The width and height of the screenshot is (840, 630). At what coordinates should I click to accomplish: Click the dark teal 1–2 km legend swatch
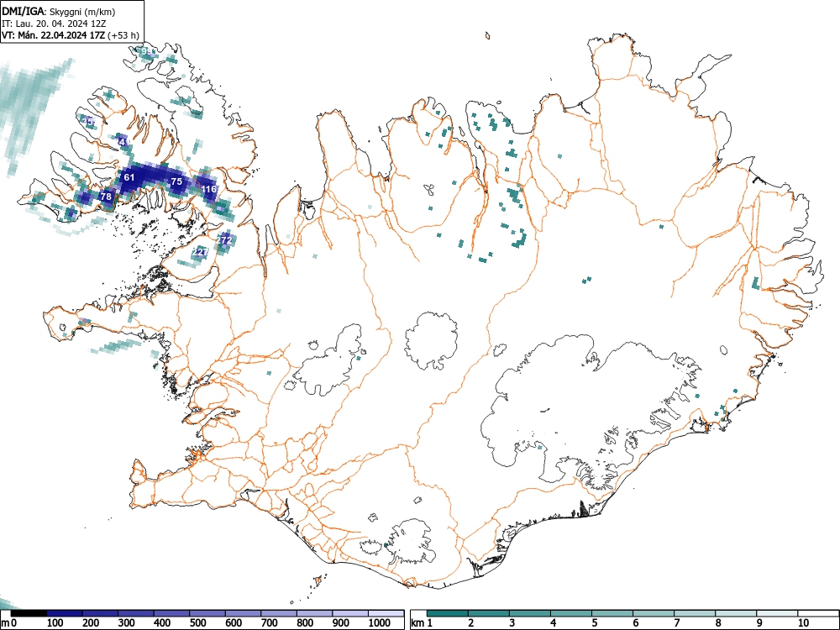pos(448,613)
